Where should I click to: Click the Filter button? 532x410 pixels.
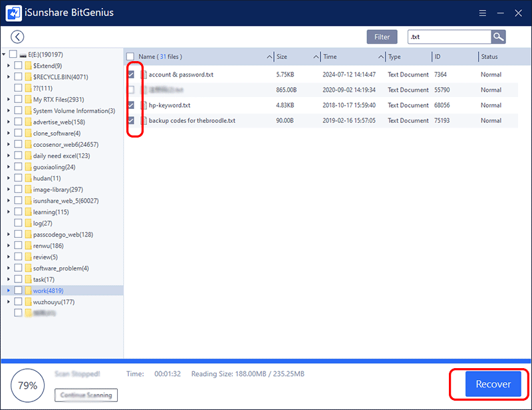pyautogui.click(x=382, y=37)
